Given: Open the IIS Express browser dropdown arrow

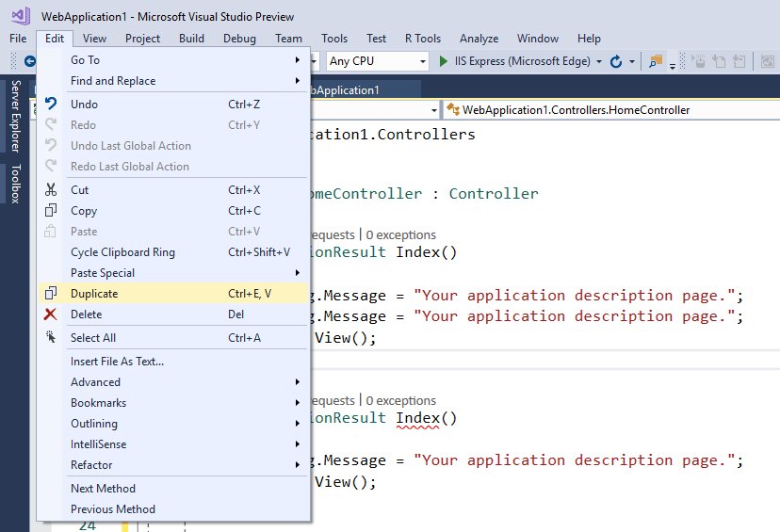Looking at the screenshot, I should [599, 61].
